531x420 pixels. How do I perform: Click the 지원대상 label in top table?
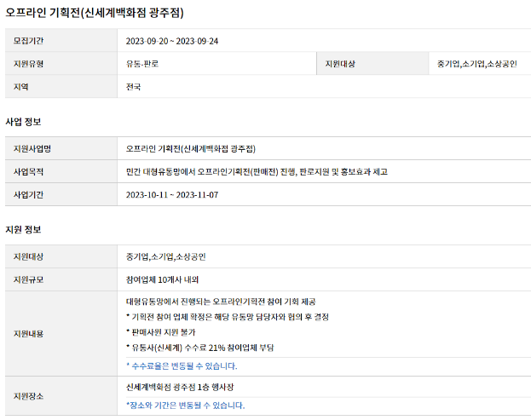372,64
